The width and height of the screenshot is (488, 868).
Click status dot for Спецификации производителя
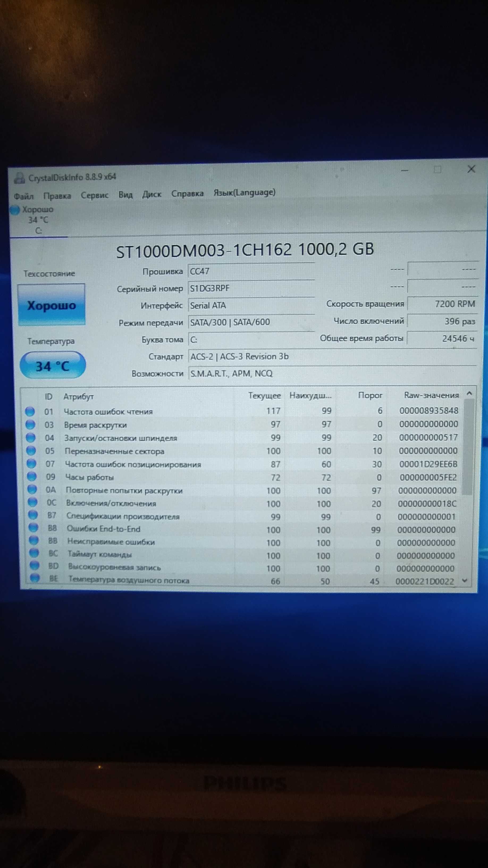click(33, 515)
